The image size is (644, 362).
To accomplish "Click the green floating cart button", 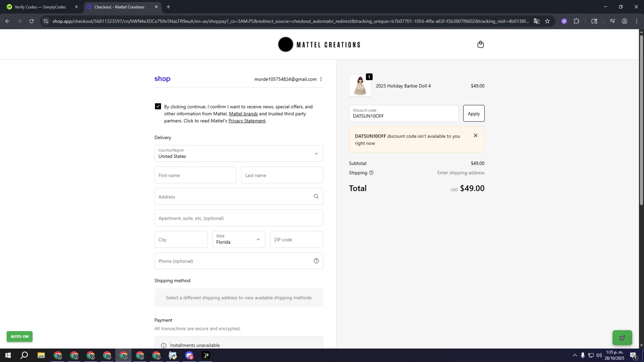I will (622, 338).
